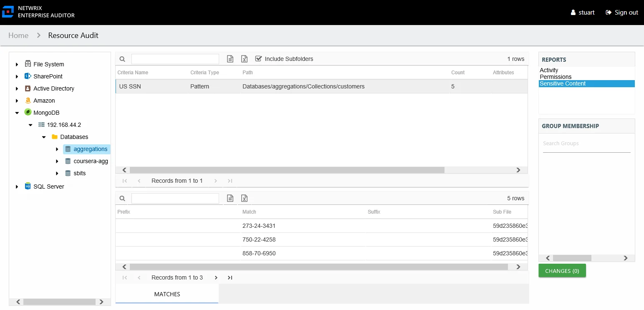Switch to the MATCHES tab
Image resolution: width=644 pixels, height=310 pixels.
tap(167, 294)
